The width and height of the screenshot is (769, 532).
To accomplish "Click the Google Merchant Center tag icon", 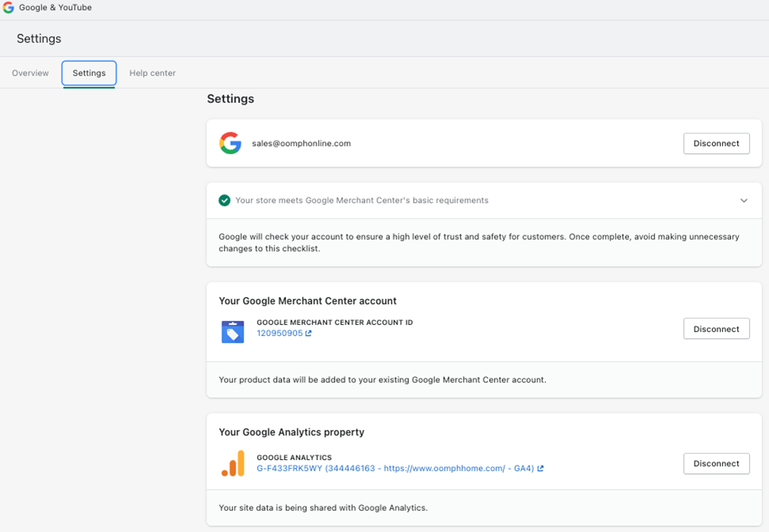I will [233, 332].
